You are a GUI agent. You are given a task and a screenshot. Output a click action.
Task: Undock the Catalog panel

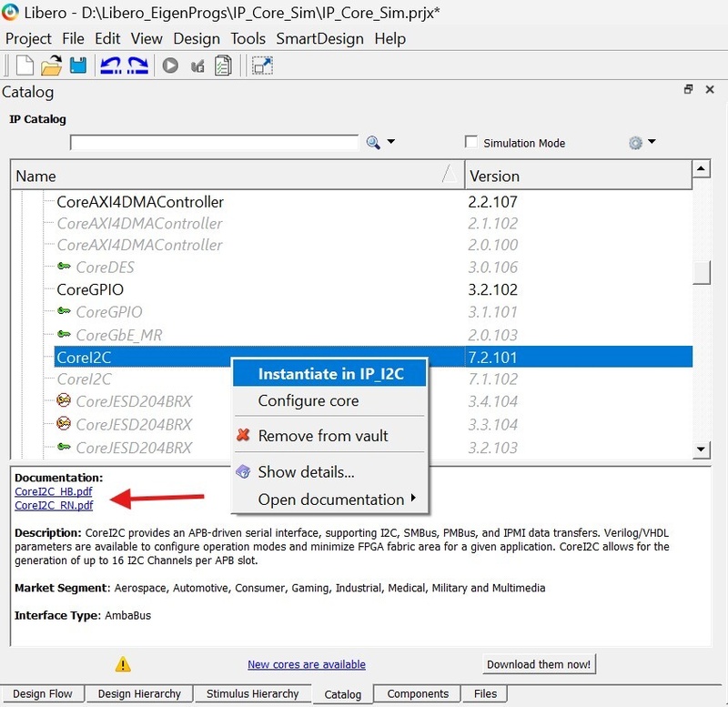689,89
